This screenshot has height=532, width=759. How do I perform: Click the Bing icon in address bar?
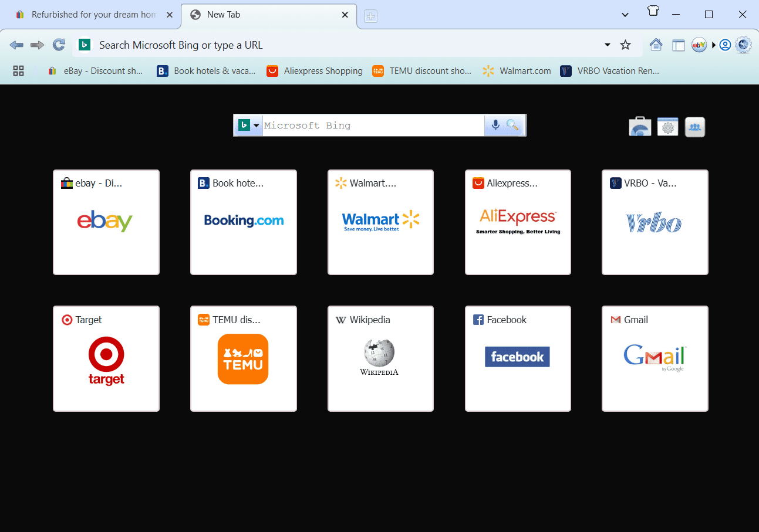click(85, 45)
